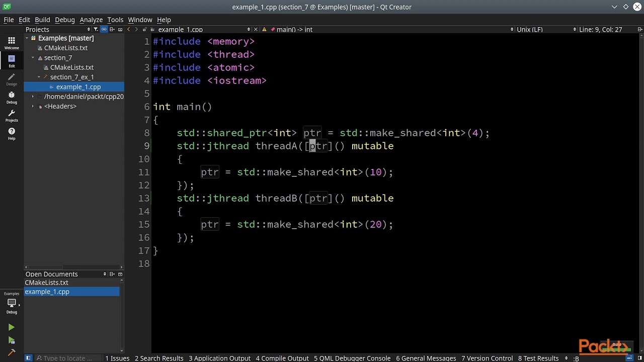Select CMakeLists.txt in Open Documents
Image resolution: width=644 pixels, height=362 pixels.
tap(71, 283)
